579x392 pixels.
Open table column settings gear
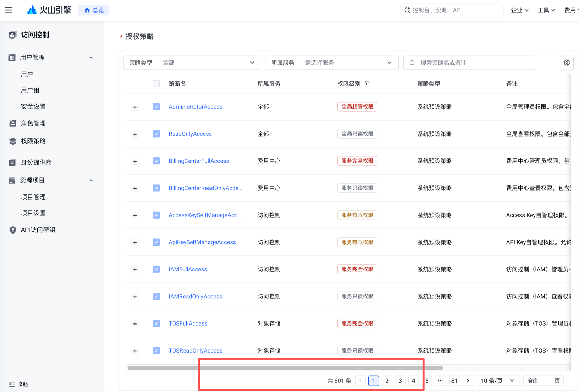pyautogui.click(x=566, y=63)
